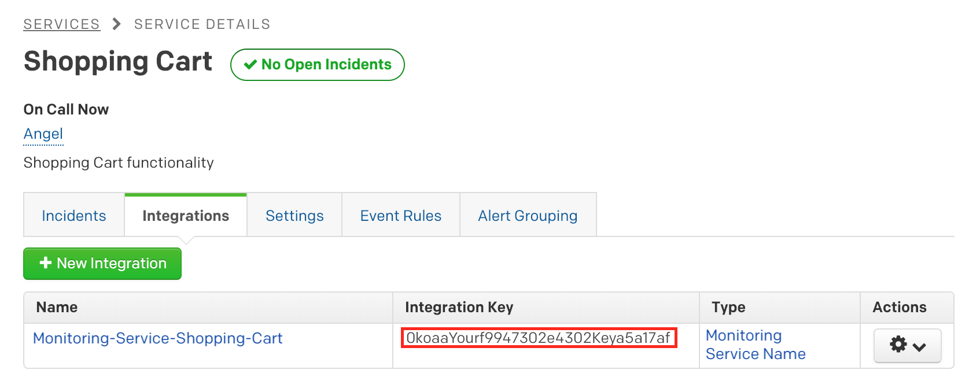This screenshot has height=392, width=980.
Task: Click the gear icon in Actions column
Action: pyautogui.click(x=898, y=345)
